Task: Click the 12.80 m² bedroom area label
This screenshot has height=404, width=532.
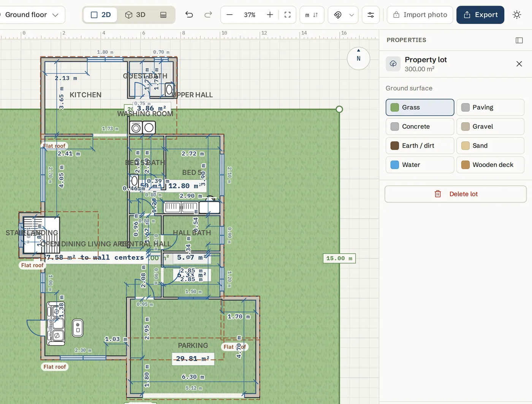Action: 184,186
